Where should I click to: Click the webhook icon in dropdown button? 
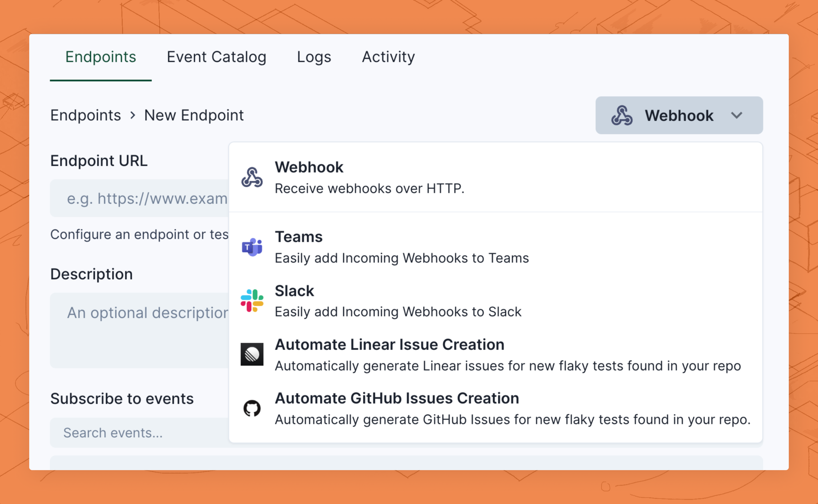622,115
